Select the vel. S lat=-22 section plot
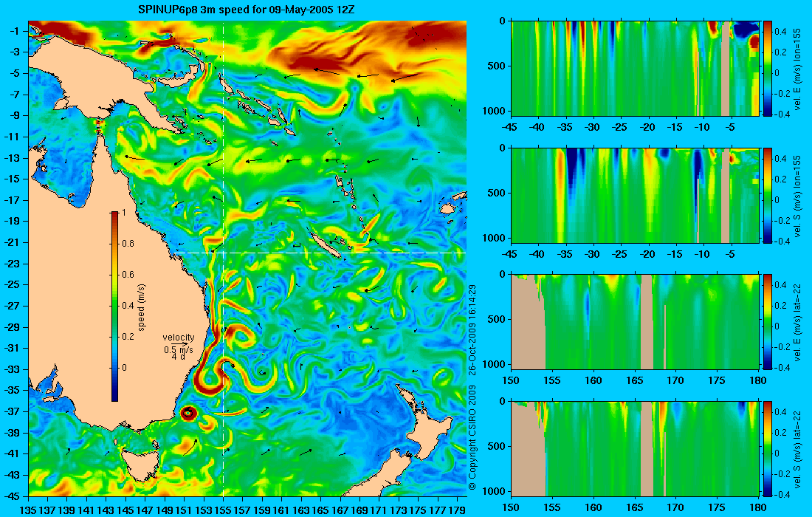Image resolution: width=812 pixels, height=517 pixels. pyautogui.click(x=635, y=448)
